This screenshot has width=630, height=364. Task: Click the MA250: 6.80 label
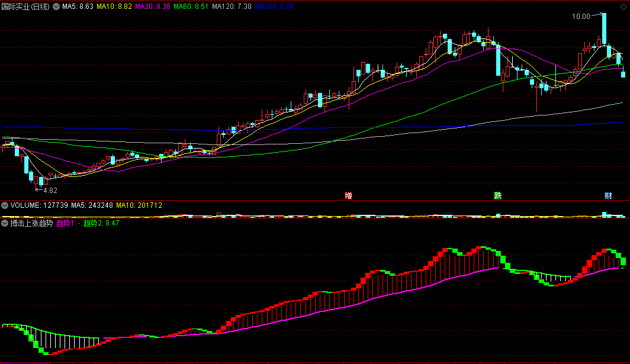(x=274, y=7)
